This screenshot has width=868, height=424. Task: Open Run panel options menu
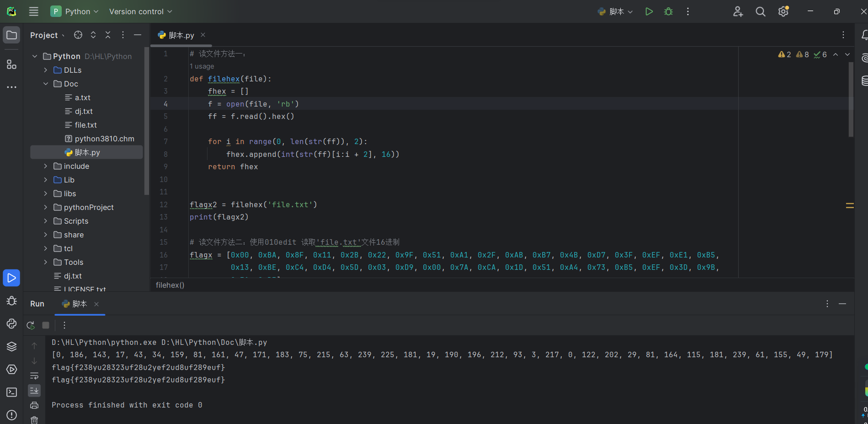(827, 304)
